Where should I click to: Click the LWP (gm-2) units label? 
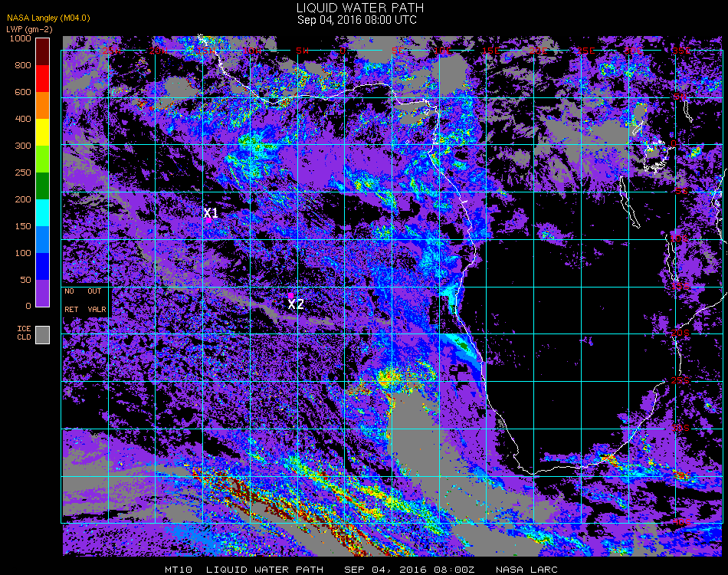click(x=29, y=29)
